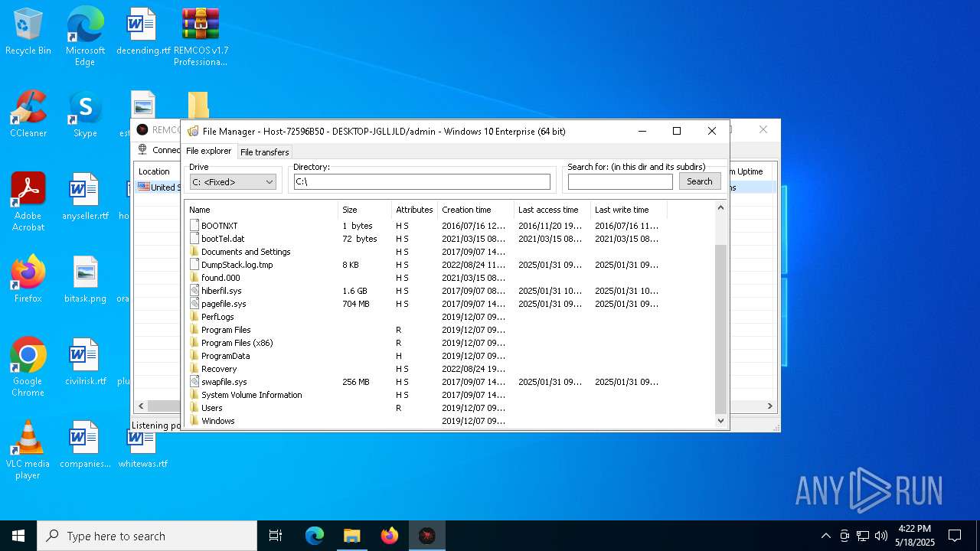Open File Explorer from taskbar
This screenshot has height=551, width=980.
pos(352,536)
